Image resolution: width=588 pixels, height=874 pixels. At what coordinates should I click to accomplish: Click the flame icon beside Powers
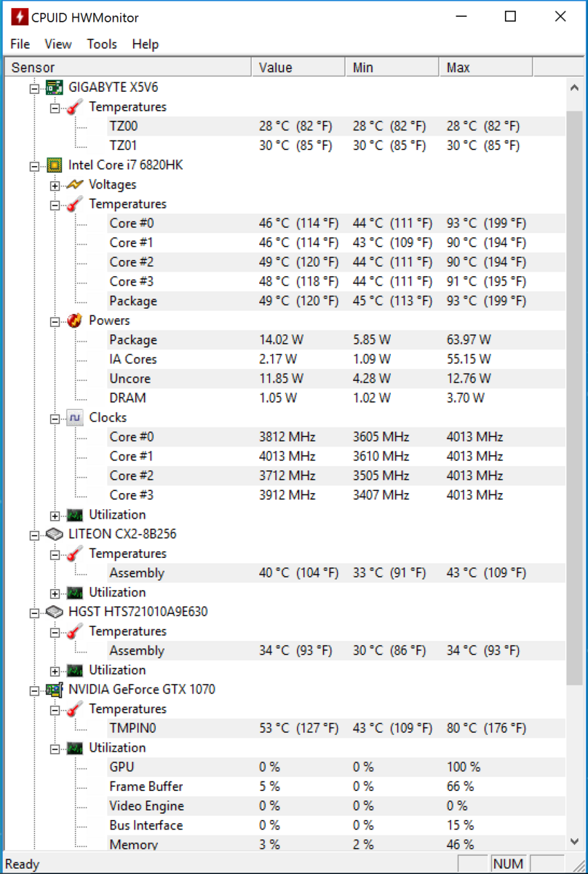coord(74,320)
